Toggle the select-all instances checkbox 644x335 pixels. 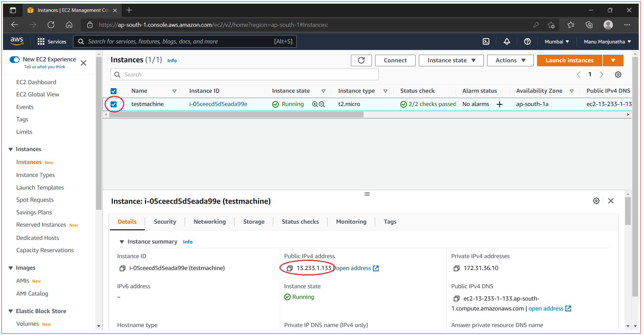click(114, 91)
